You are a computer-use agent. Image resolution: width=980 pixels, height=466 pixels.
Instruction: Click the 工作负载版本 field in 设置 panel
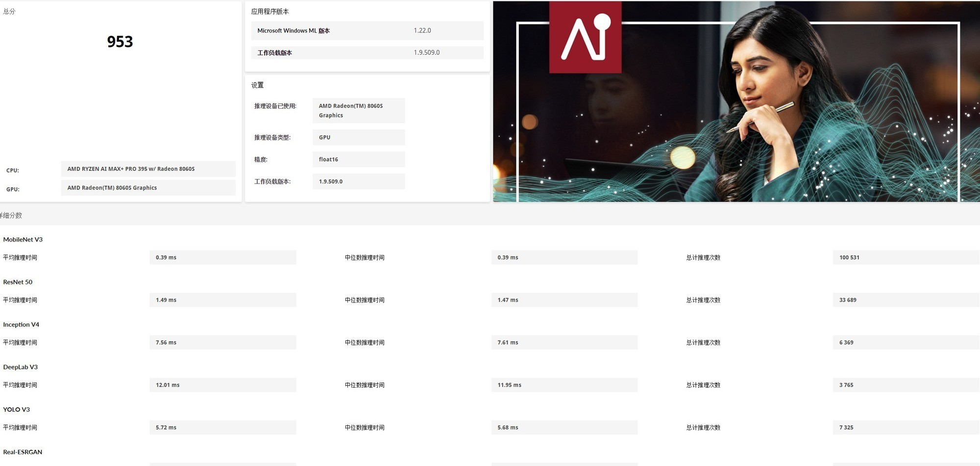coord(358,182)
